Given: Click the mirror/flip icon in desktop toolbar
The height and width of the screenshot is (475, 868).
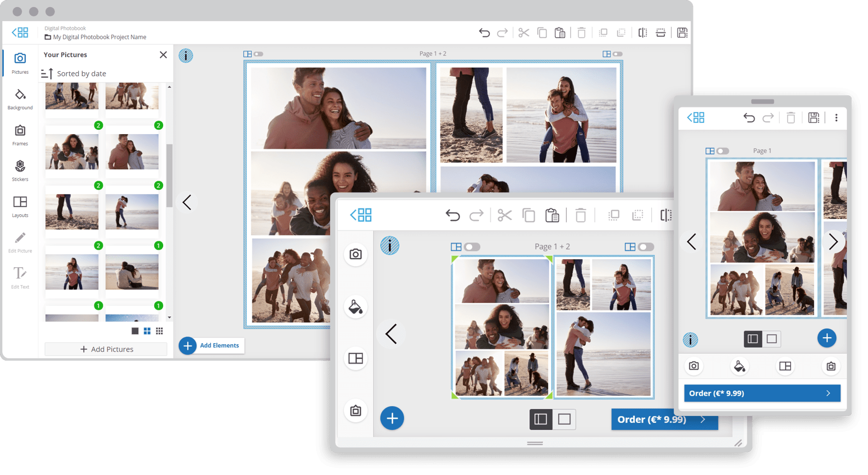Looking at the screenshot, I should [643, 33].
